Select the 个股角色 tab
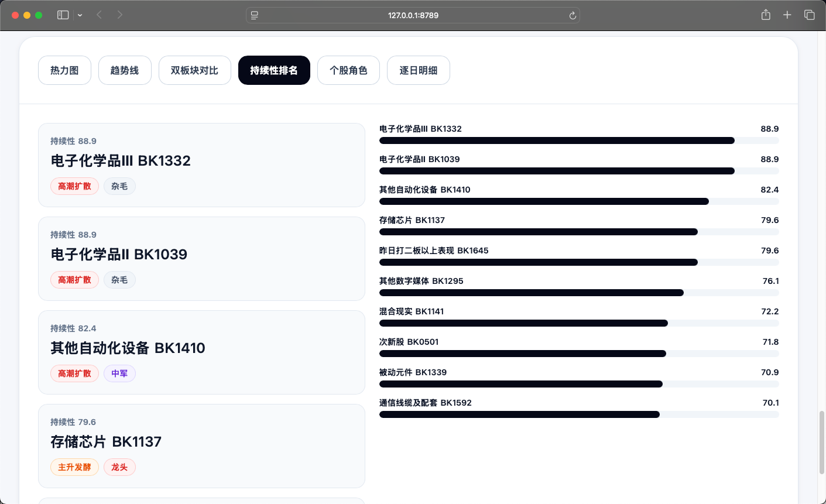The image size is (826, 504). 348,70
